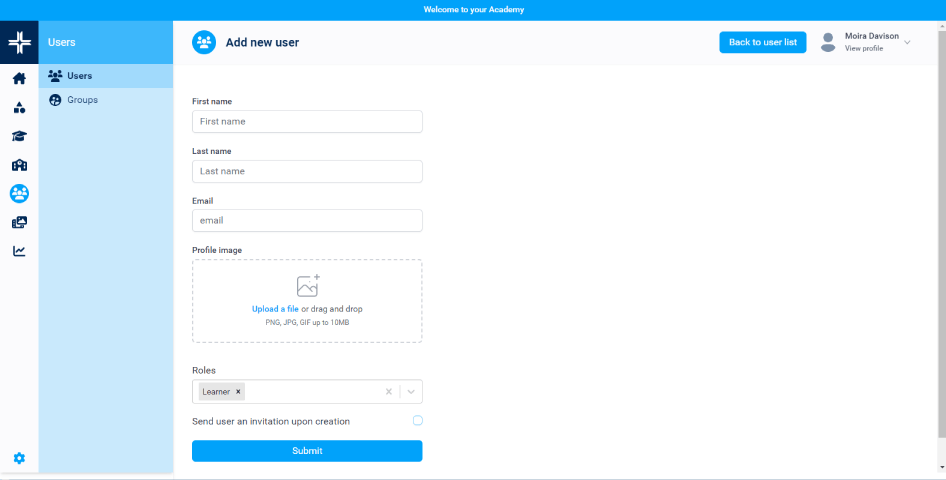Open the Moira Davison profile menu chevron
The image size is (946, 480).
coord(907,42)
